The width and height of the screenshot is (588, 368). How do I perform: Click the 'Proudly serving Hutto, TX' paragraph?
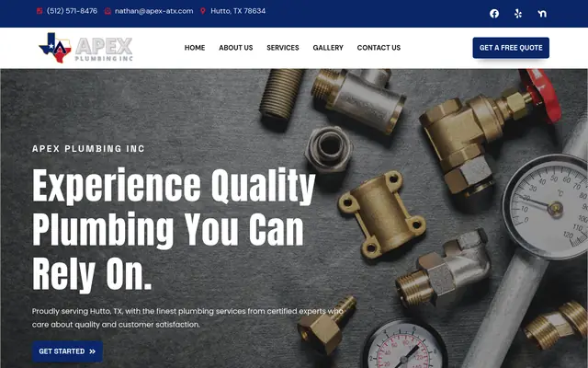[x=187, y=317]
